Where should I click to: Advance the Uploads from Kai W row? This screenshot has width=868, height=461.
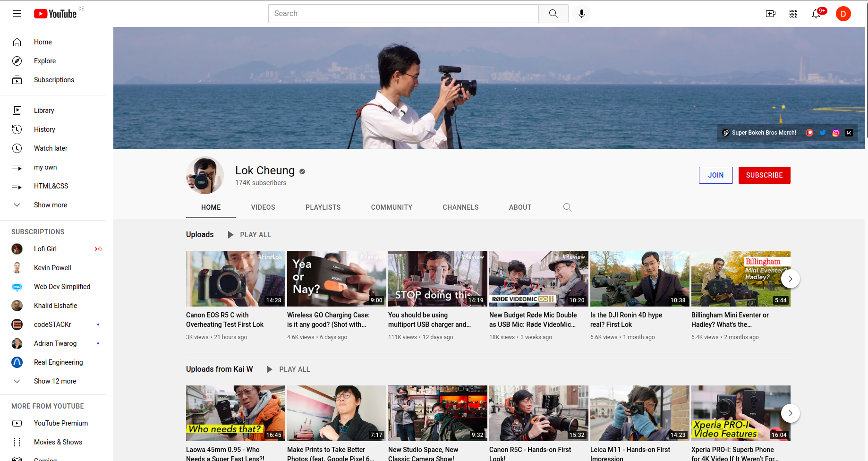[x=791, y=413]
